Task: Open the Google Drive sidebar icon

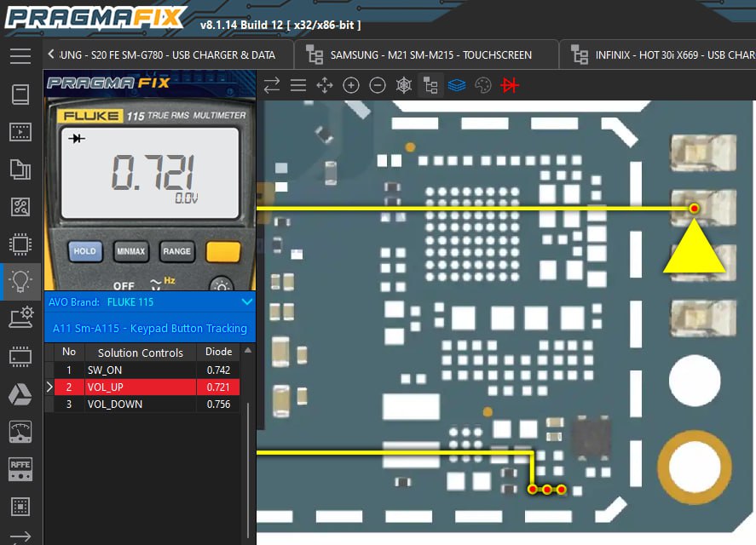Action: coord(20,394)
